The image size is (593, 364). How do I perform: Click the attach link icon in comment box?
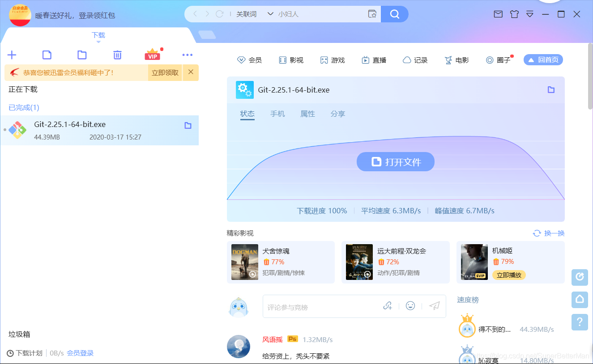pyautogui.click(x=388, y=306)
